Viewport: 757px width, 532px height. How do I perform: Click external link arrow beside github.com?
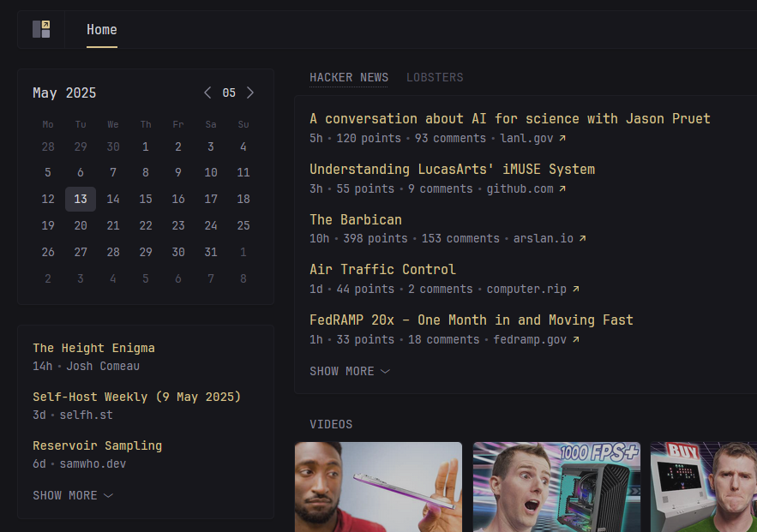click(562, 188)
